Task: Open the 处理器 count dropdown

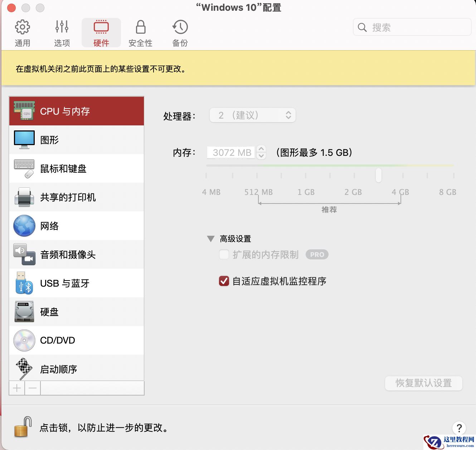Action: [x=252, y=115]
